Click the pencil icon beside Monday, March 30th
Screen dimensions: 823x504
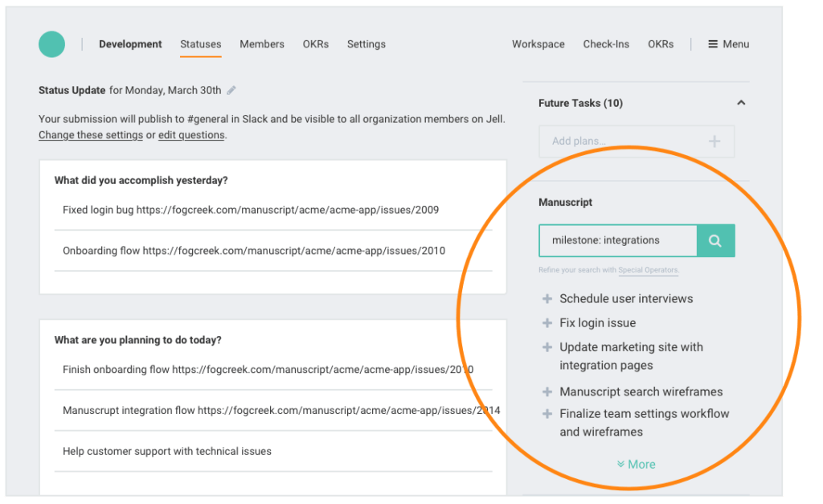(x=231, y=90)
